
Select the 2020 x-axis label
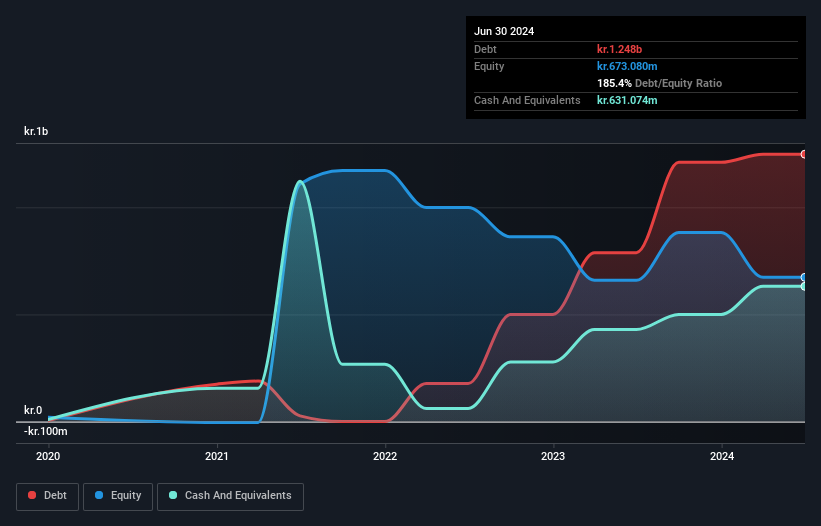click(x=48, y=456)
